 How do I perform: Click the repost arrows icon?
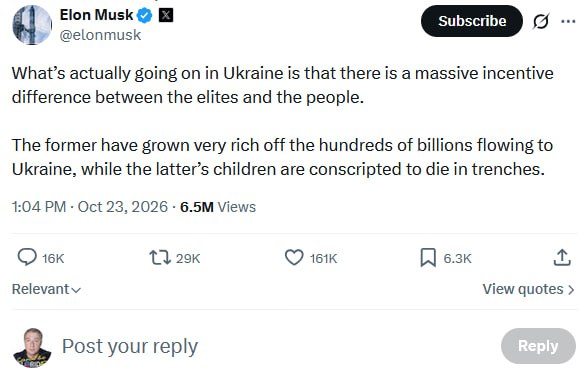pyautogui.click(x=160, y=257)
